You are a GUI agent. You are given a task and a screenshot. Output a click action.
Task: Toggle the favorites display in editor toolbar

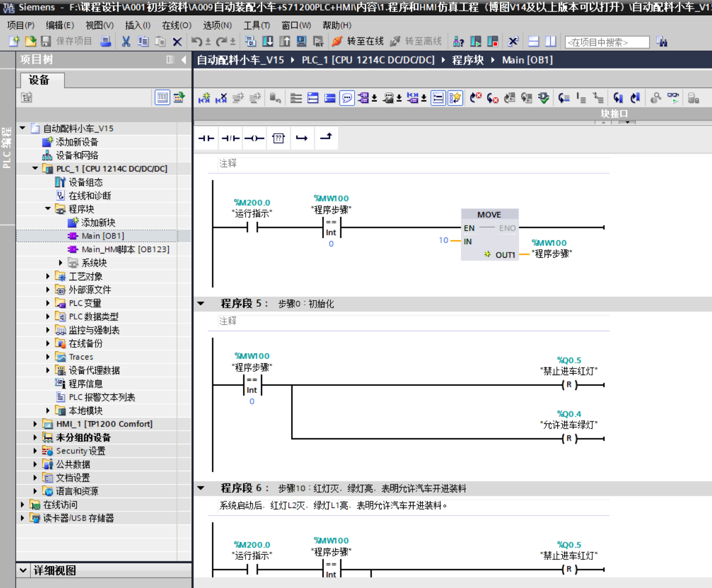[455, 98]
